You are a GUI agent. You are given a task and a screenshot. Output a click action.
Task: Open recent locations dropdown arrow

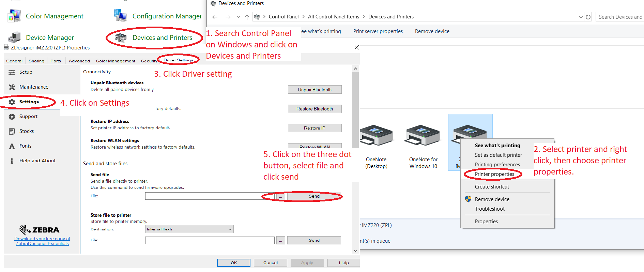pos(238,17)
